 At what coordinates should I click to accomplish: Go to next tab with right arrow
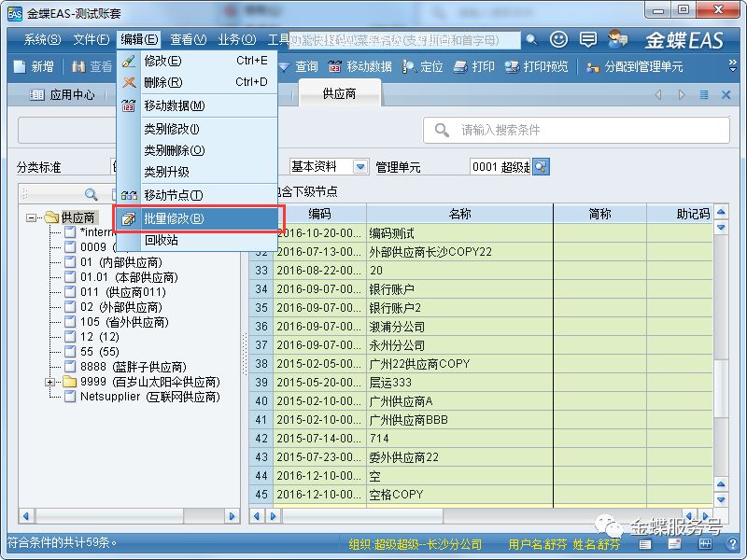pyautogui.click(x=682, y=95)
